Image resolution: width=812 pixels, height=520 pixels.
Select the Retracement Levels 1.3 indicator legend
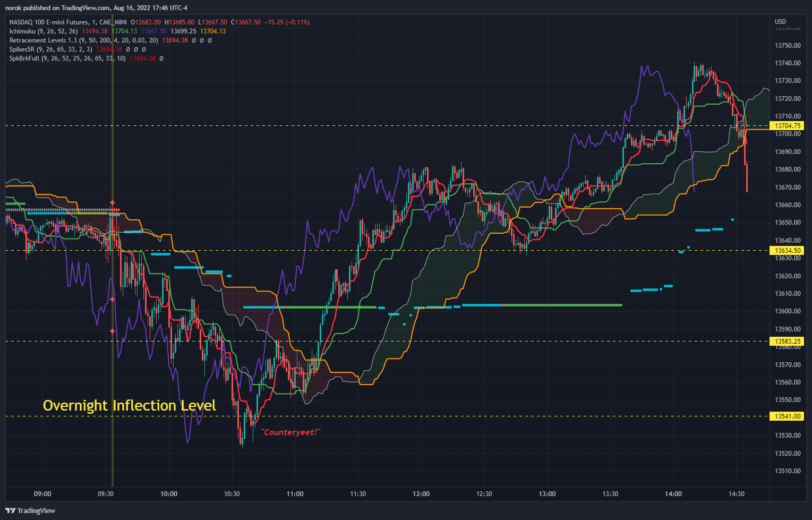click(110, 40)
